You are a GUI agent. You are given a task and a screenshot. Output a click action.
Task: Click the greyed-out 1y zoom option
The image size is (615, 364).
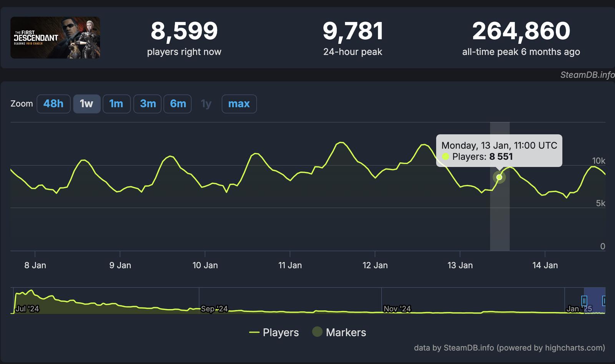click(x=206, y=104)
